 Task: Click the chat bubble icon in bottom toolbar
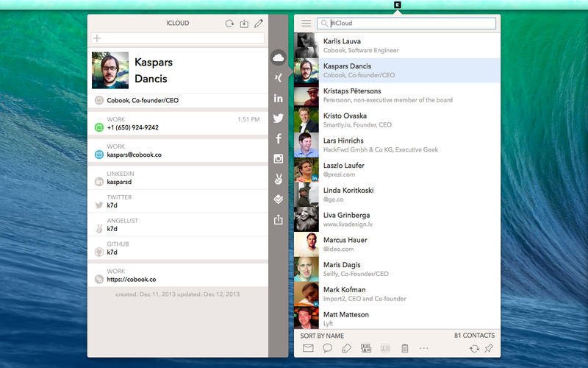click(x=327, y=348)
